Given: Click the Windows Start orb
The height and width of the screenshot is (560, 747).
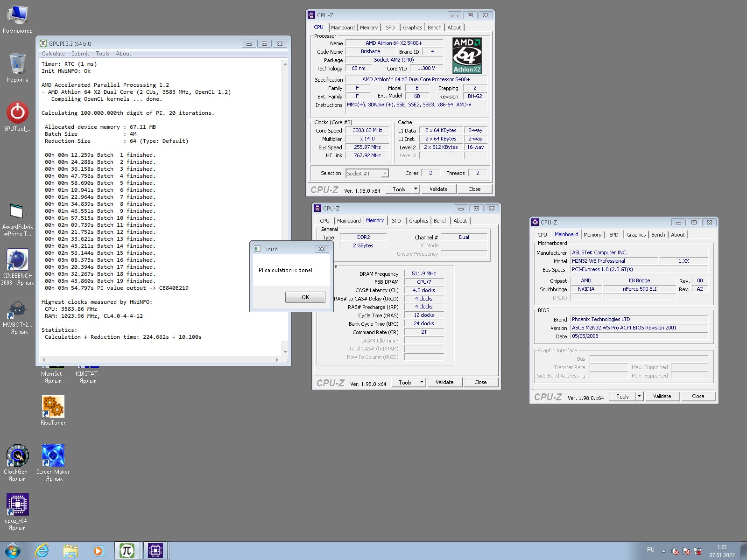Looking at the screenshot, I should coord(12,551).
